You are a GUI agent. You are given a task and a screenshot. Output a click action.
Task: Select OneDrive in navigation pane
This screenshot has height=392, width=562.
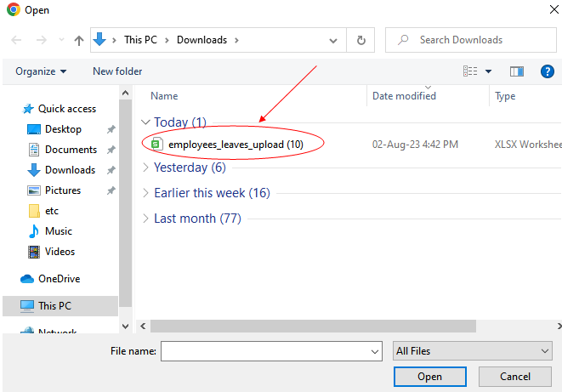(60, 278)
